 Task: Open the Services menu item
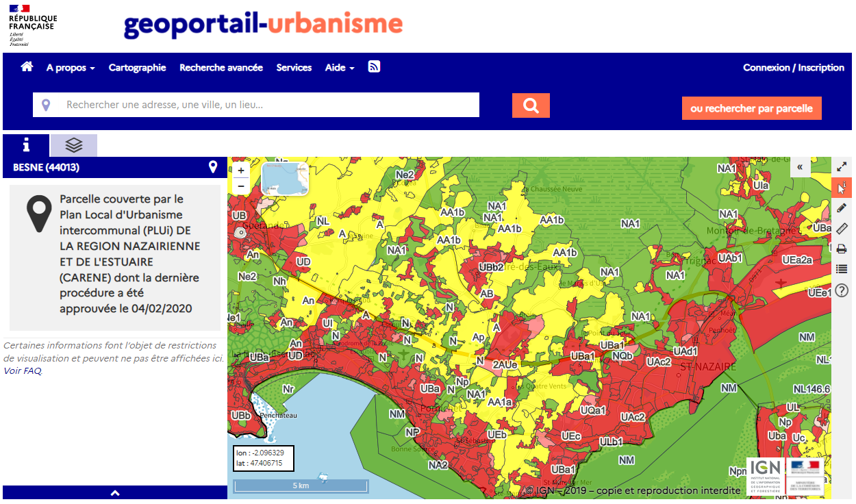coord(294,68)
